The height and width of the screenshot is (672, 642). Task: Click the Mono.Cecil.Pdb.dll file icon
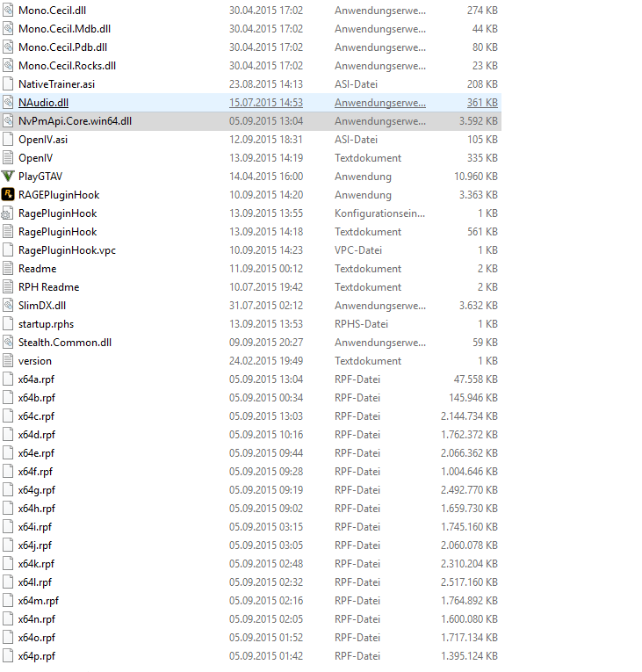(x=8, y=47)
